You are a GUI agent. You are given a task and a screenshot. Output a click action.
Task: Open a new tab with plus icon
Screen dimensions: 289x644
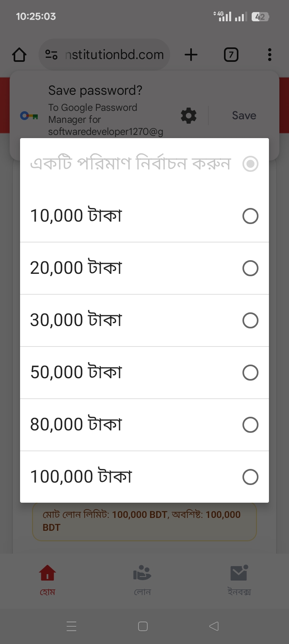point(191,55)
